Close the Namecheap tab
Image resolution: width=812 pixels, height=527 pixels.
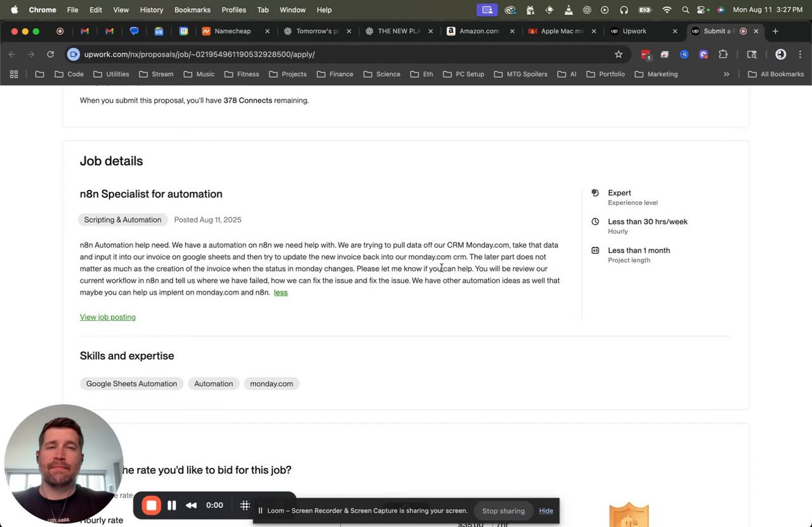(267, 31)
